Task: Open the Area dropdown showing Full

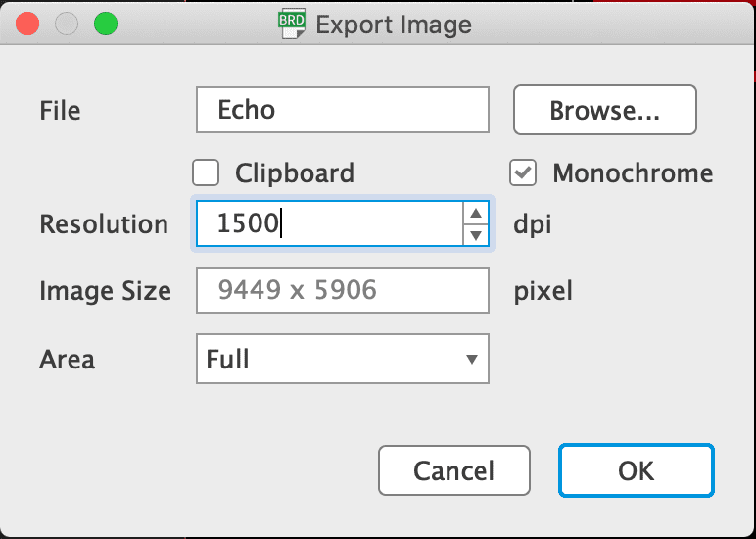Action: [x=333, y=360]
